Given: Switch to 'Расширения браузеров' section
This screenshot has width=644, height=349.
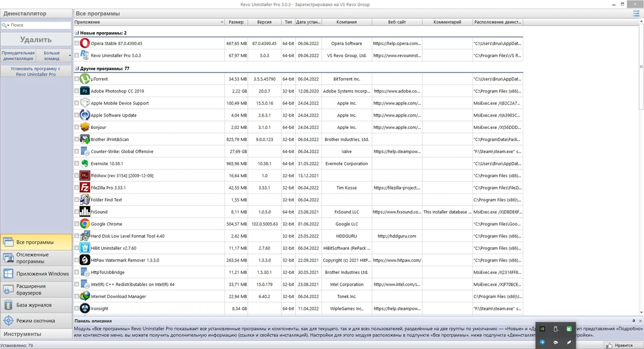Looking at the screenshot, I should pos(35,289).
